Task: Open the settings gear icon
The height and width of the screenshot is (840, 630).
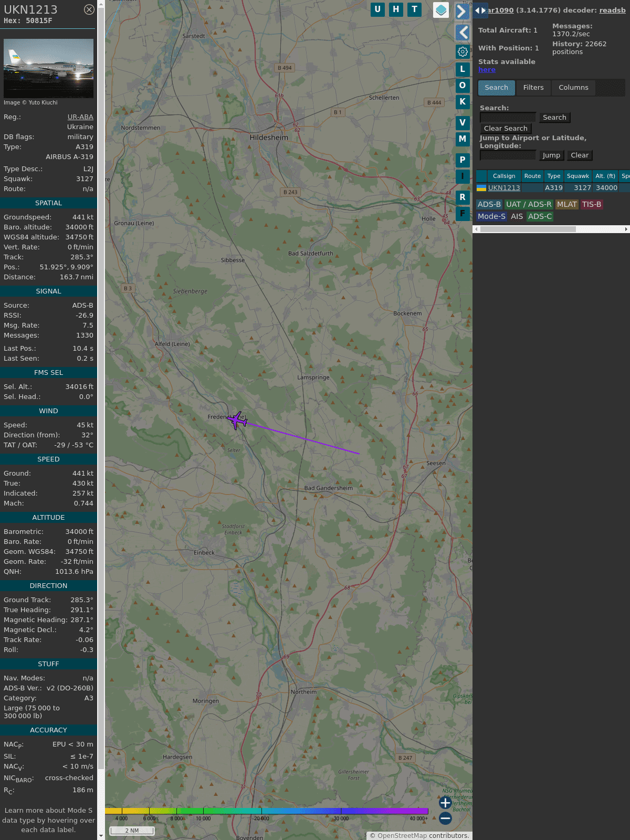Action: 463,51
